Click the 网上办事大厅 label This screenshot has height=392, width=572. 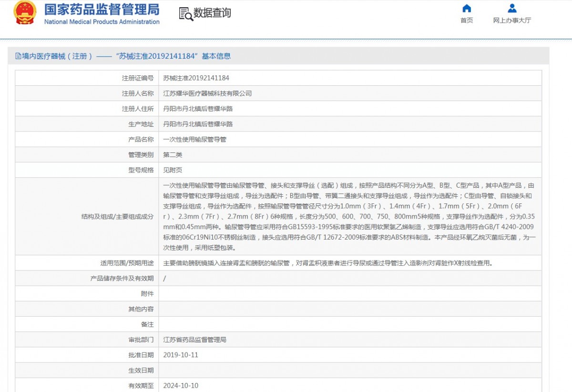click(512, 20)
